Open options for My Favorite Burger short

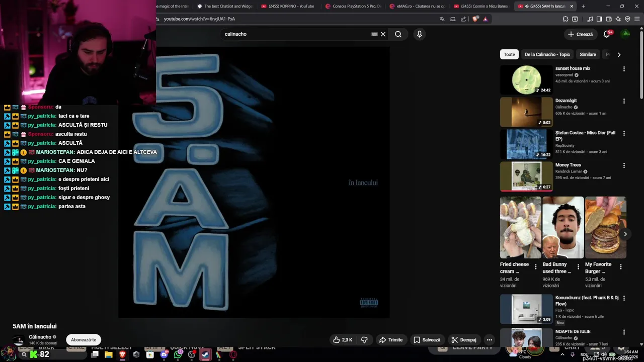[620, 267]
